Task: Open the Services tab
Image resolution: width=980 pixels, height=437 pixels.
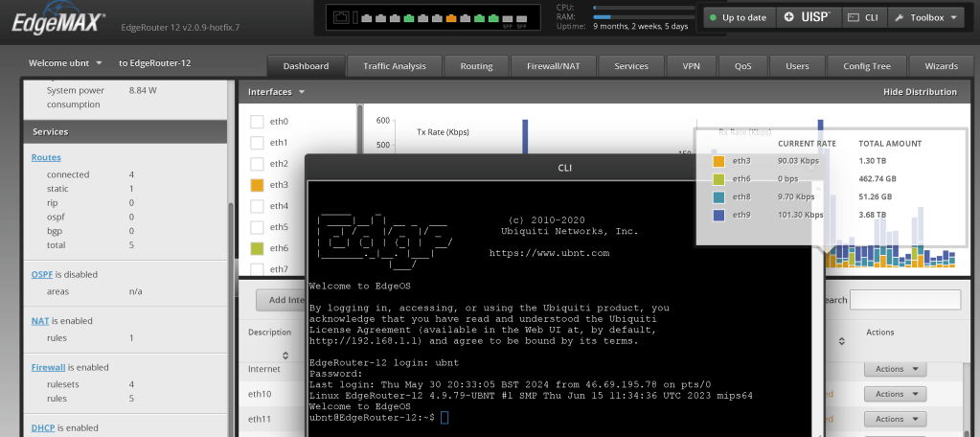Action: pyautogui.click(x=631, y=66)
